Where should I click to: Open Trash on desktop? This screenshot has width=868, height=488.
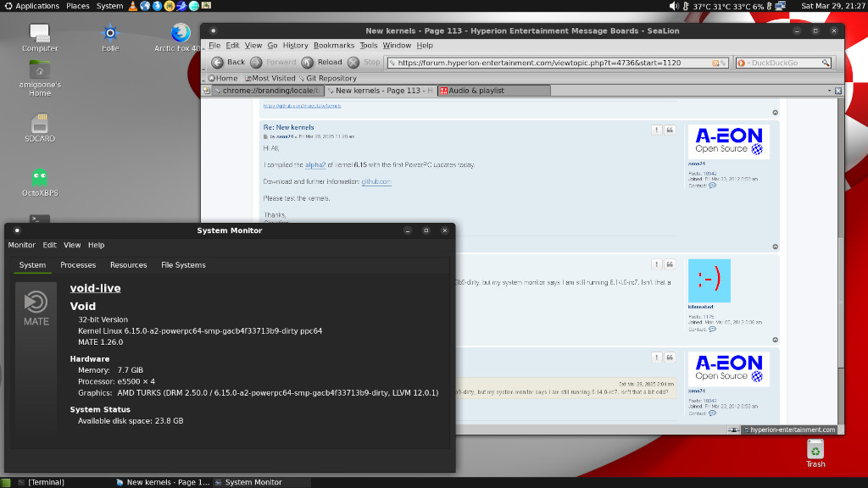point(815,453)
